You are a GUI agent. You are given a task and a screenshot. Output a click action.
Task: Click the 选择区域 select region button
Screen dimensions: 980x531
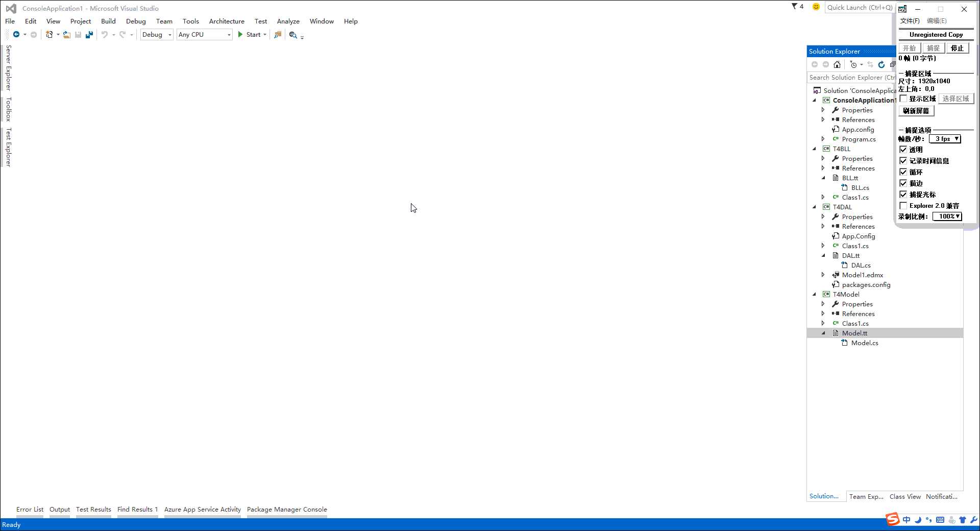click(x=956, y=99)
